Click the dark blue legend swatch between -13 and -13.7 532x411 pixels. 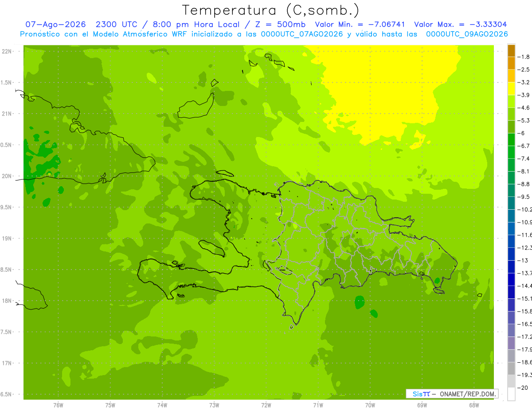point(511,266)
